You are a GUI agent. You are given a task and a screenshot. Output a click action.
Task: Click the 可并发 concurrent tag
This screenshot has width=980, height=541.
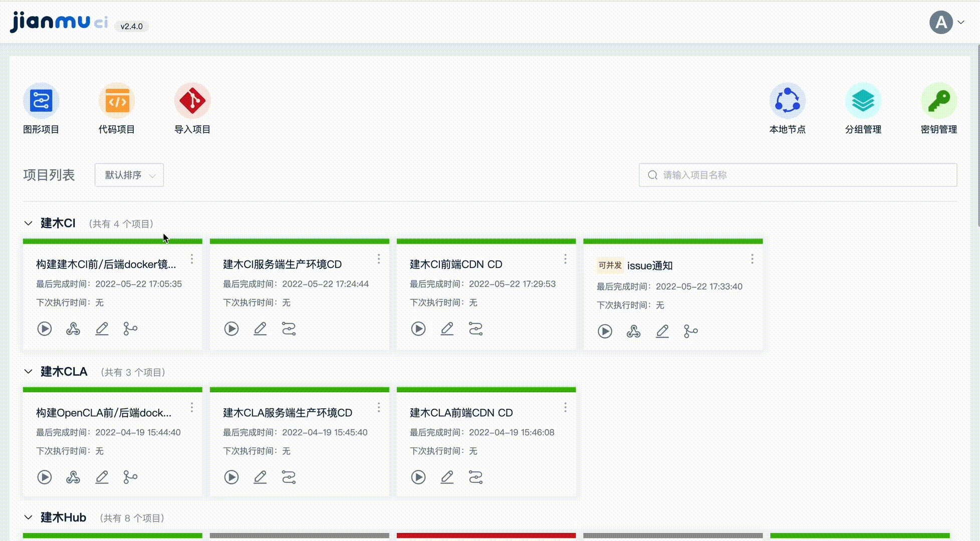(x=610, y=265)
